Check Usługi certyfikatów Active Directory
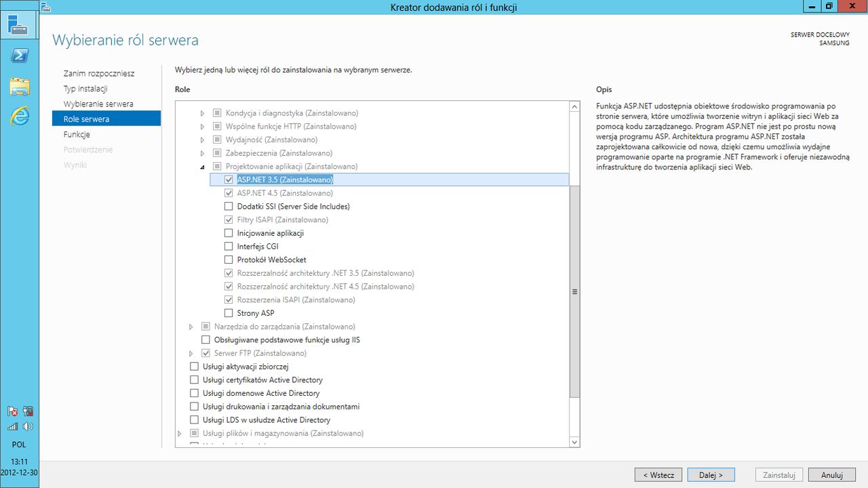The width and height of the screenshot is (868, 488). (x=195, y=380)
